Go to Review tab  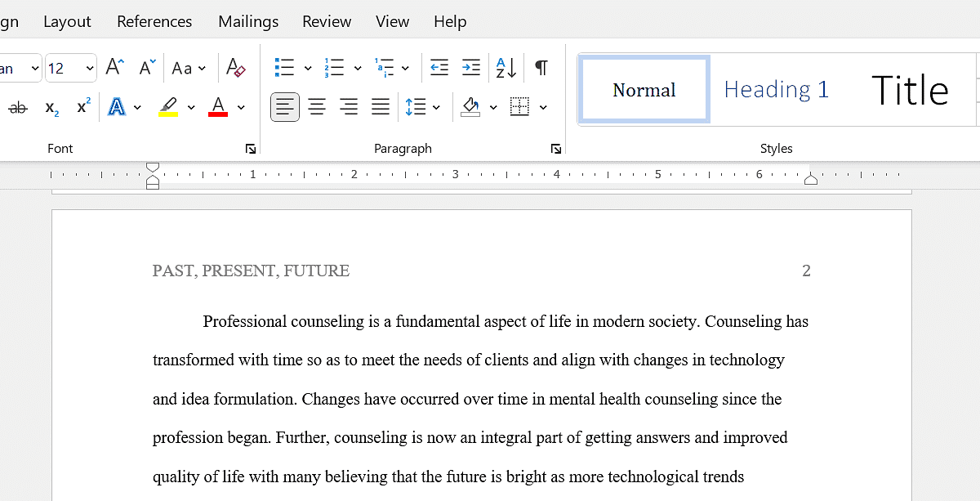pyautogui.click(x=327, y=21)
